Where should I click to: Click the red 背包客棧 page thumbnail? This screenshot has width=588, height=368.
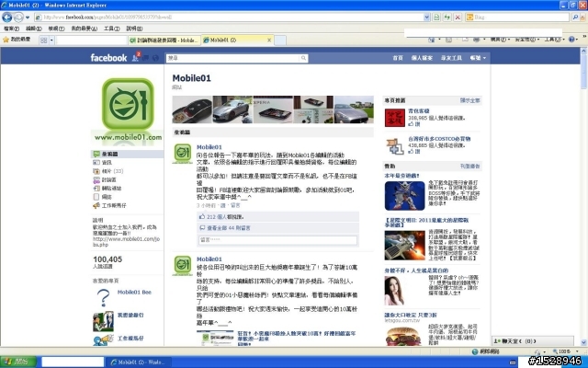click(395, 118)
